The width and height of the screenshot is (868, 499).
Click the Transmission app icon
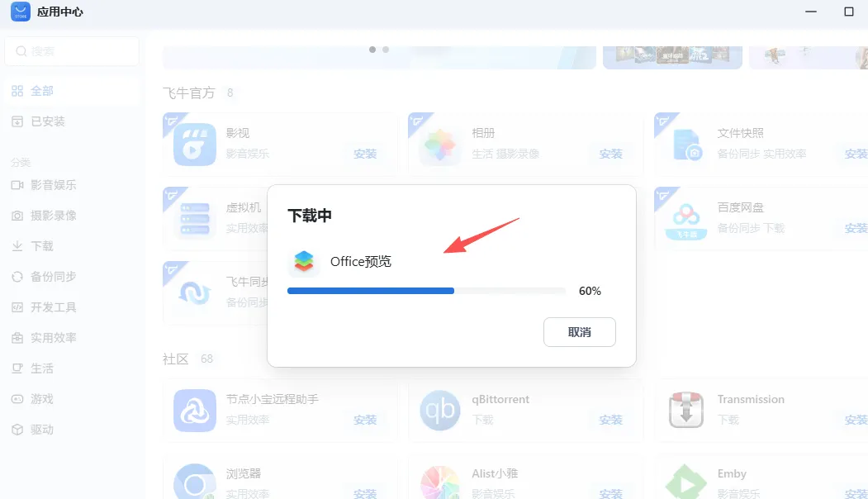click(x=686, y=411)
